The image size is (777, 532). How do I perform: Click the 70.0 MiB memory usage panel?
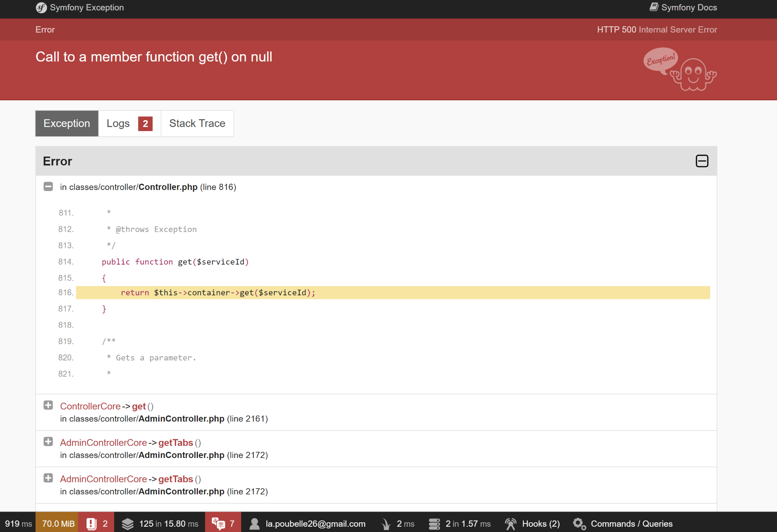[x=58, y=524]
